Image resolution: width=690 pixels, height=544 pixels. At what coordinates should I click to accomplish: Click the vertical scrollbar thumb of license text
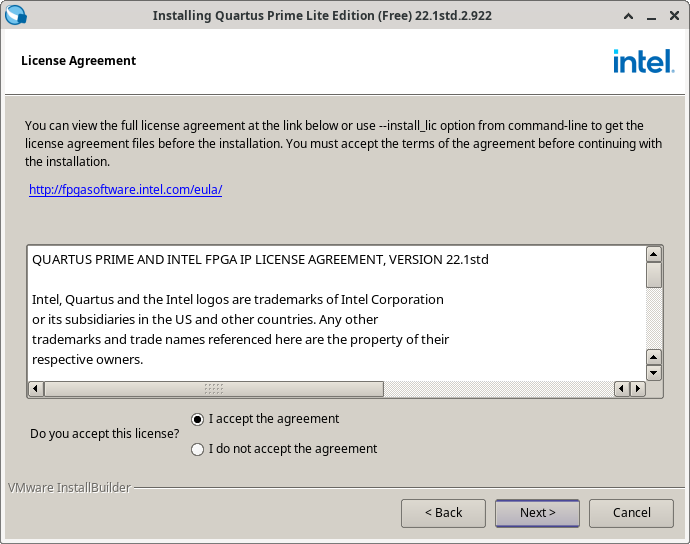click(x=654, y=275)
